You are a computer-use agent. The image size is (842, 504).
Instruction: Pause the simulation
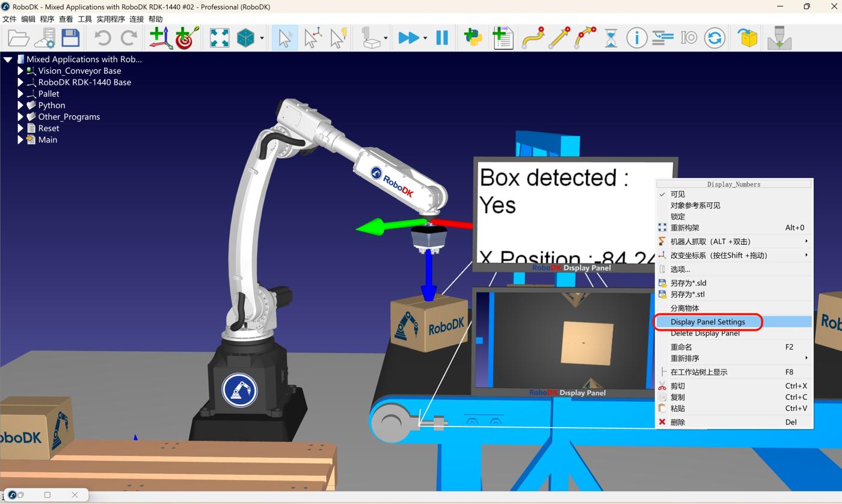(442, 38)
